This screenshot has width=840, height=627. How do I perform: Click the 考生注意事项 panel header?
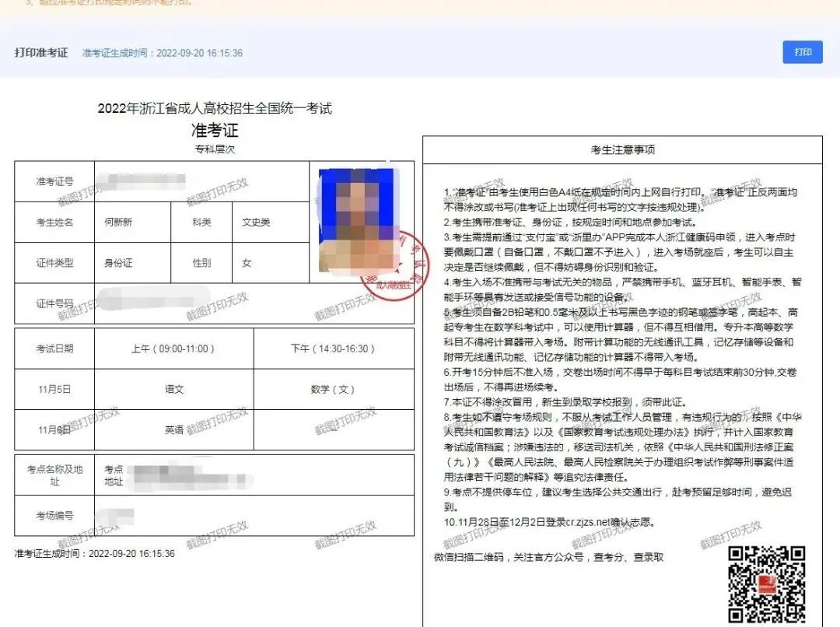(x=622, y=149)
